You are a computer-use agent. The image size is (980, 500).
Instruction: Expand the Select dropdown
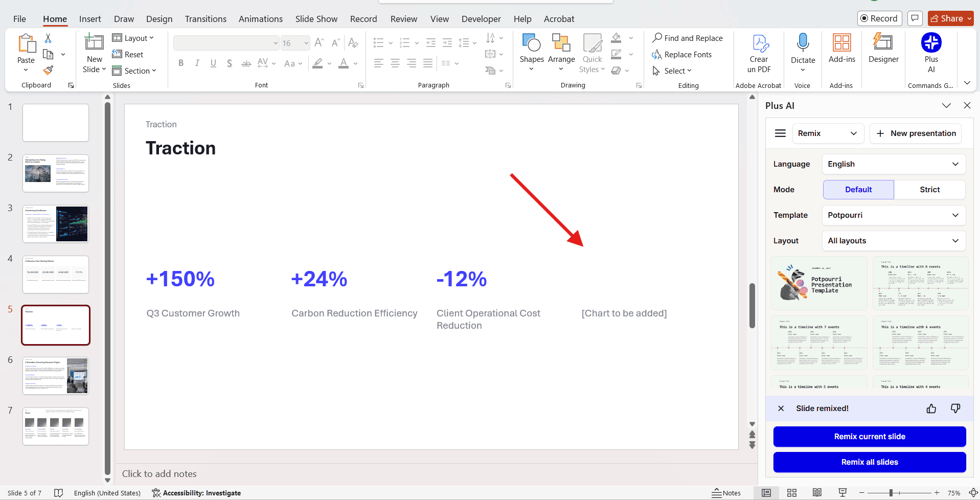pos(672,71)
